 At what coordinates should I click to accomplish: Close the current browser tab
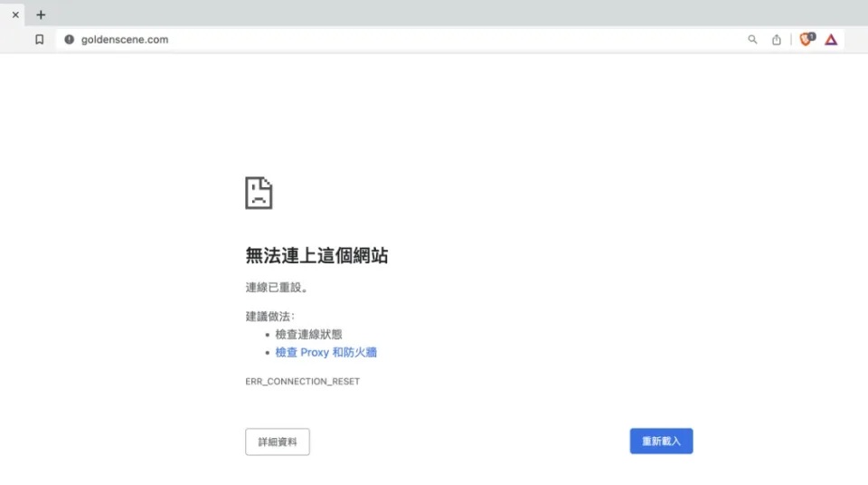[15, 15]
